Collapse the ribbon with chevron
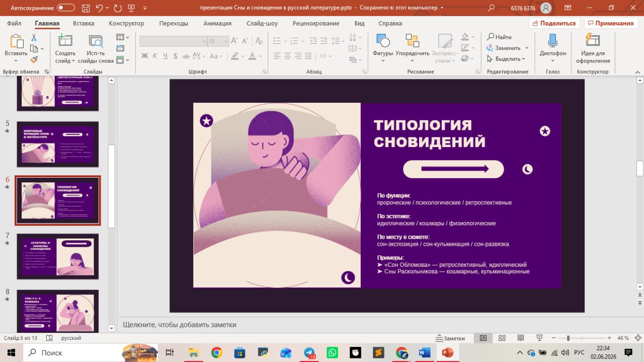 637,71
